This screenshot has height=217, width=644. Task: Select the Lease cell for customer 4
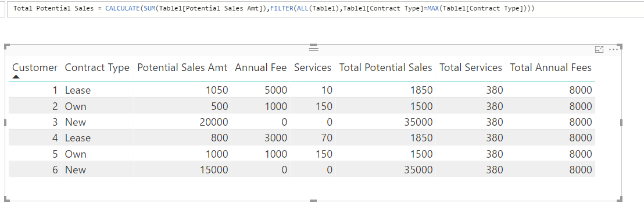click(x=78, y=138)
